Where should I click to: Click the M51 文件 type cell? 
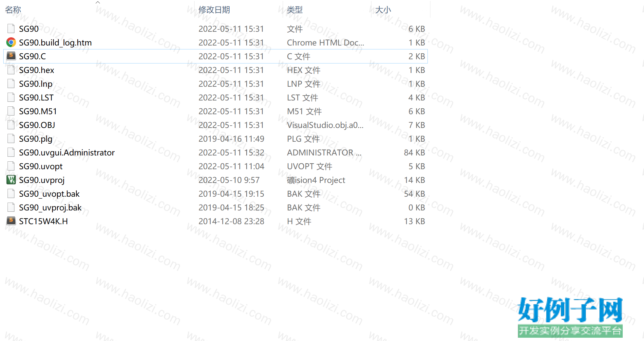[304, 111]
